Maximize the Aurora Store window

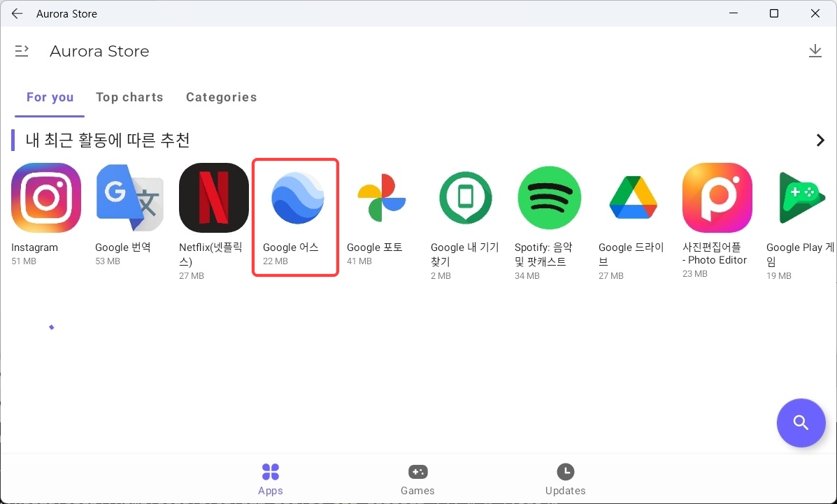tap(774, 13)
